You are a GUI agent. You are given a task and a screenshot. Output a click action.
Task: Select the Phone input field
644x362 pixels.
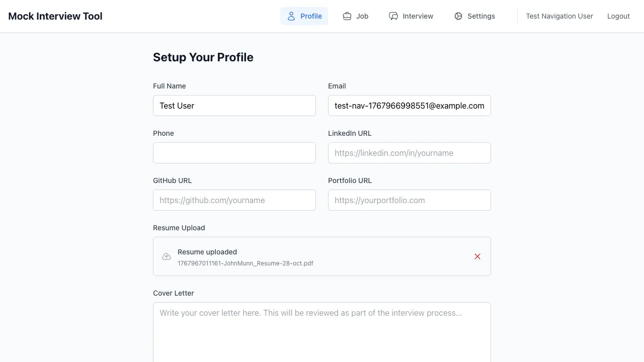tap(234, 153)
